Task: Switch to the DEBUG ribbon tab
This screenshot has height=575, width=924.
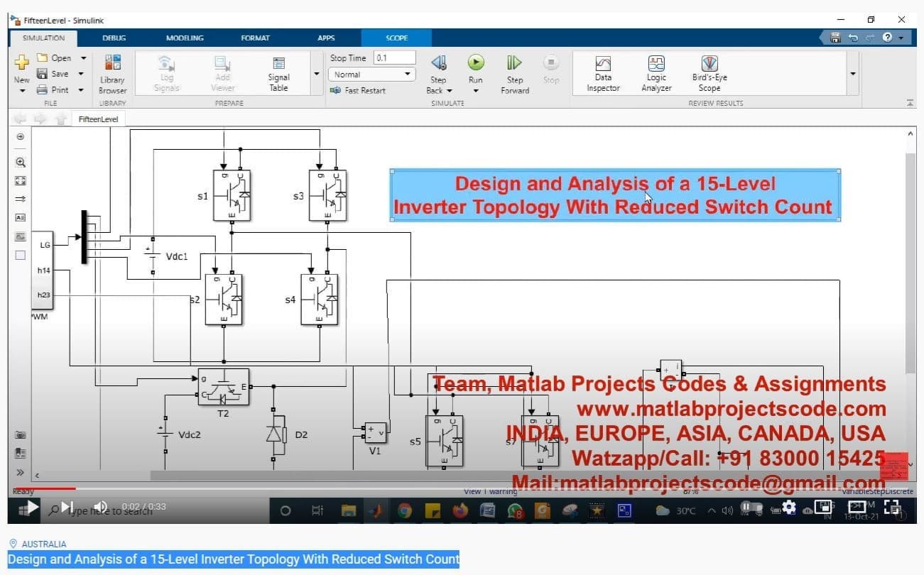Action: (x=114, y=38)
